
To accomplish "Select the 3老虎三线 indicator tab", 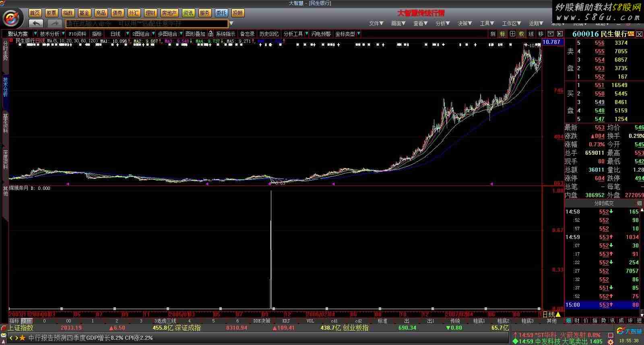I will (165, 321).
